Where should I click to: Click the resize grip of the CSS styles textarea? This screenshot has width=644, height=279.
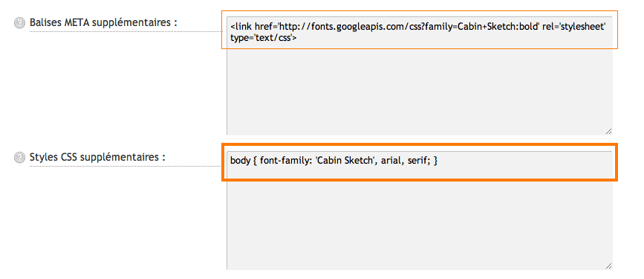(608, 266)
